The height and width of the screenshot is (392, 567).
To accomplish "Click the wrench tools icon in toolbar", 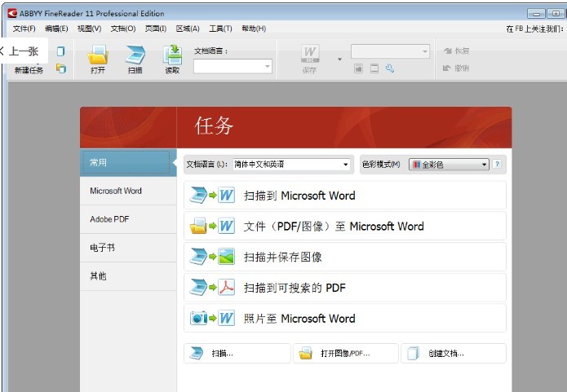I will tap(389, 68).
